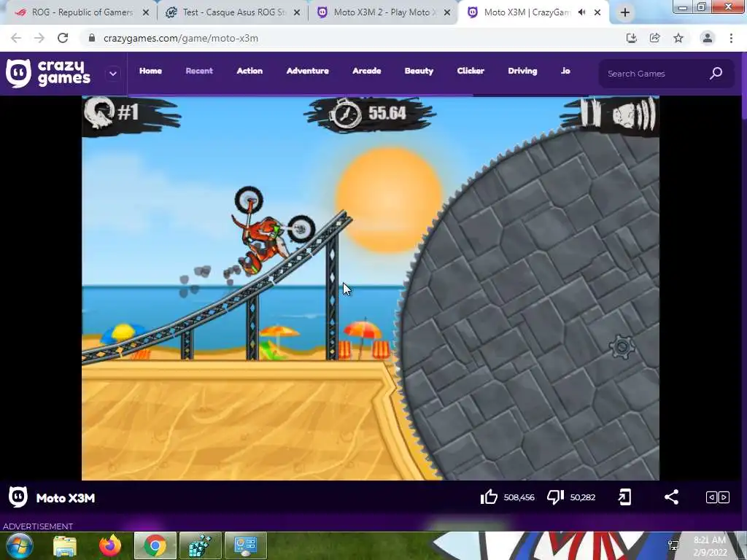Open Chrome three-dot menu
The height and width of the screenshot is (560, 747).
tap(731, 38)
